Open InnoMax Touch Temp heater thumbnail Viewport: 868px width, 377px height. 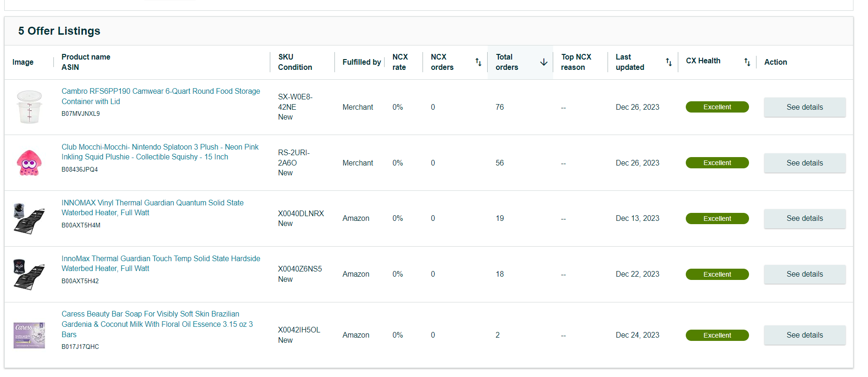tap(30, 274)
